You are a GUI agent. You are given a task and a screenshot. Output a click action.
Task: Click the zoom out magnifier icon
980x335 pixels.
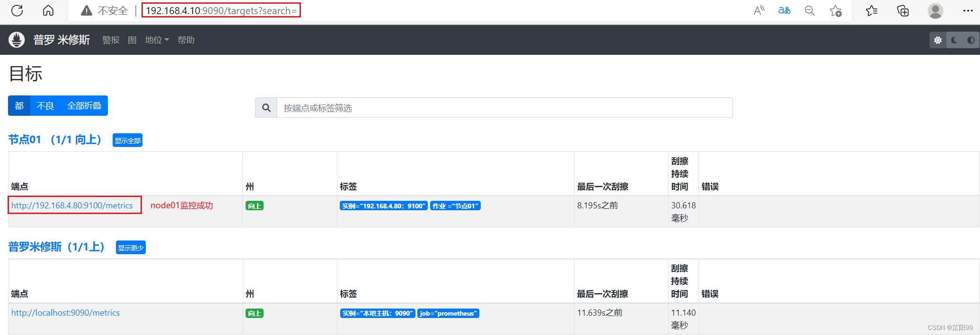click(810, 10)
